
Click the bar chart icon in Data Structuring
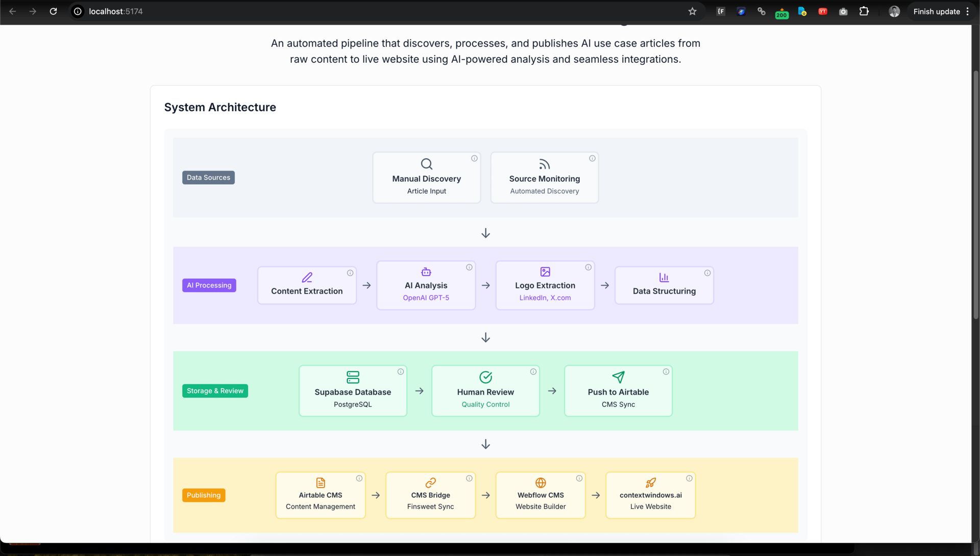(x=664, y=277)
